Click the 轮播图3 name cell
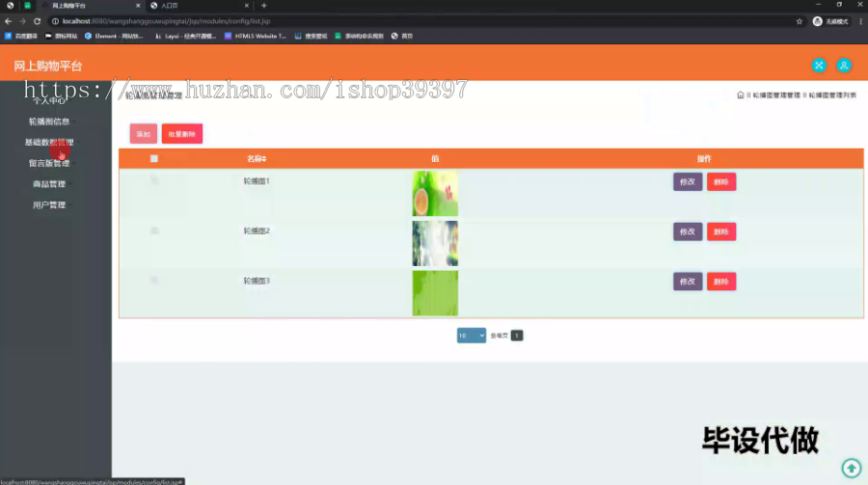The height and width of the screenshot is (485, 868). point(257,281)
